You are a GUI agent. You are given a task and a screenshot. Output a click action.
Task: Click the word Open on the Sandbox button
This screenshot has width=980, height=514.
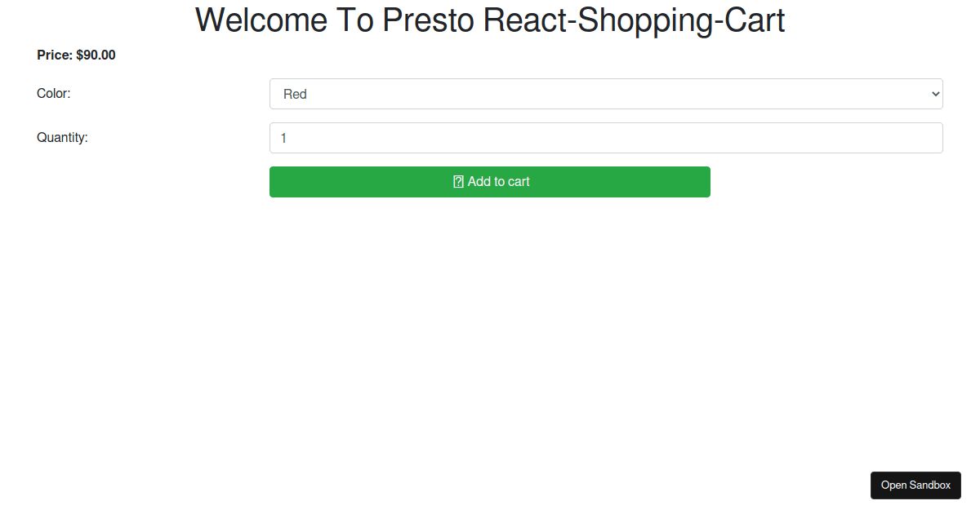(893, 485)
